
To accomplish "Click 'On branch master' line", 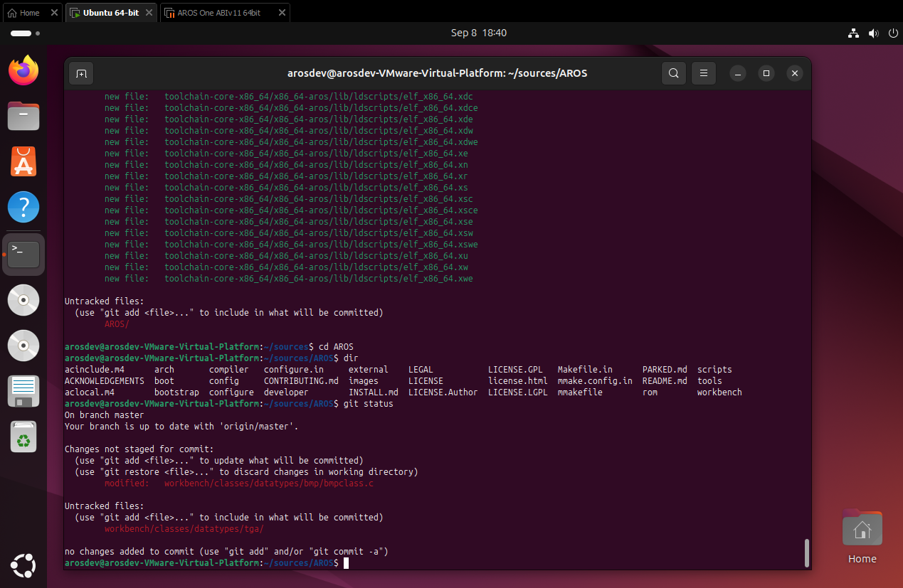I will (104, 415).
